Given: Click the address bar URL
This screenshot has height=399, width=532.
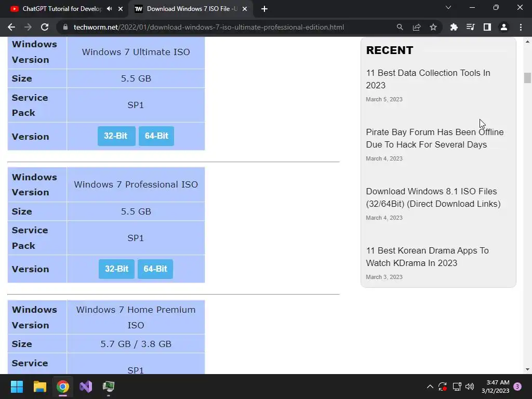Looking at the screenshot, I should [209, 27].
